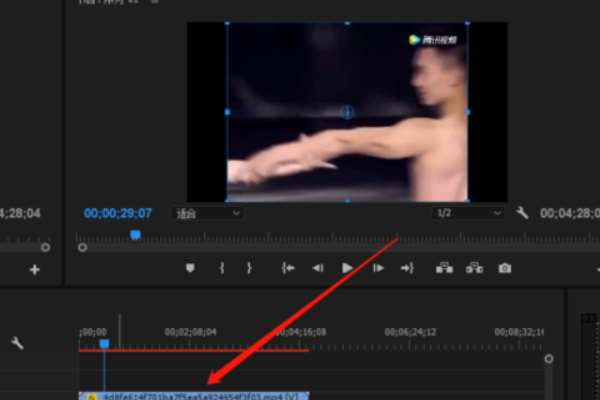Click the top center transform handle

(x=347, y=23)
